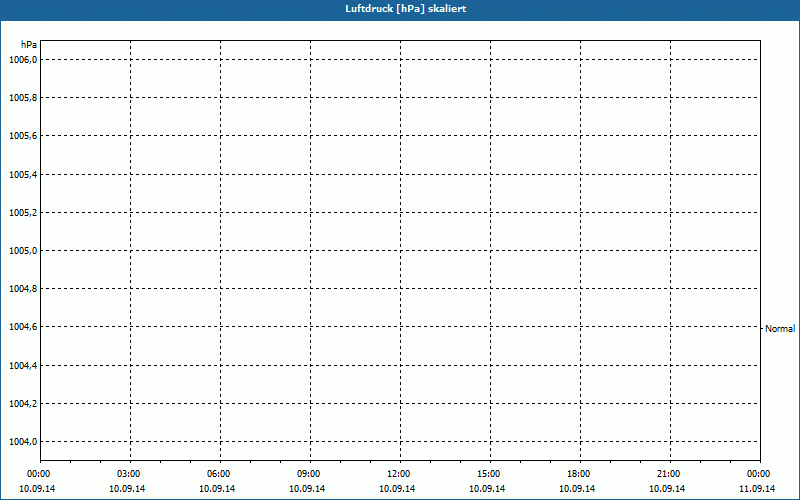Click the 1004,4 pressure axis label
The height and width of the screenshot is (500, 800).
[22, 366]
